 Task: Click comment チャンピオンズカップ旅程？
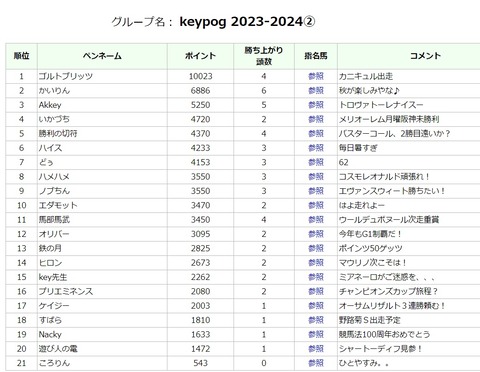point(389,291)
